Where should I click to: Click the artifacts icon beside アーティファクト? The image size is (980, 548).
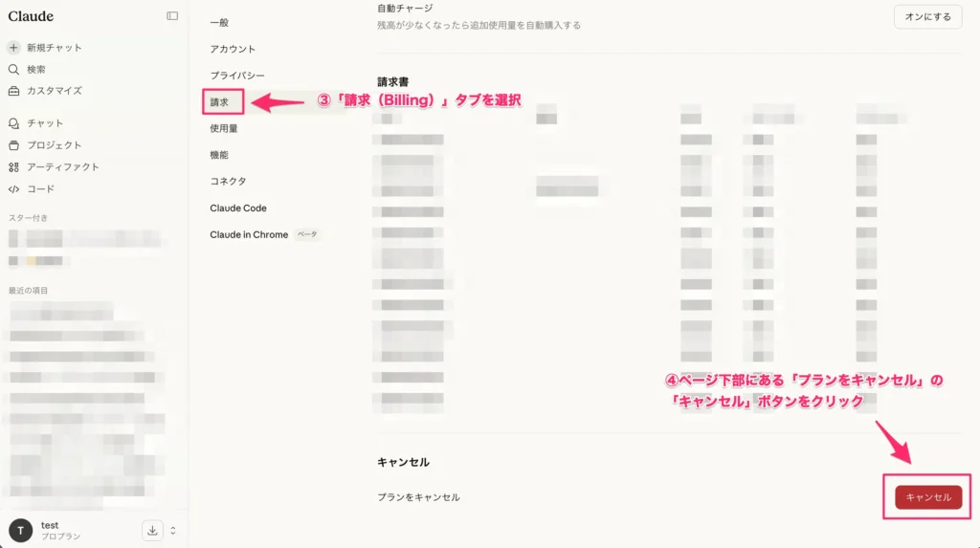pyautogui.click(x=13, y=166)
